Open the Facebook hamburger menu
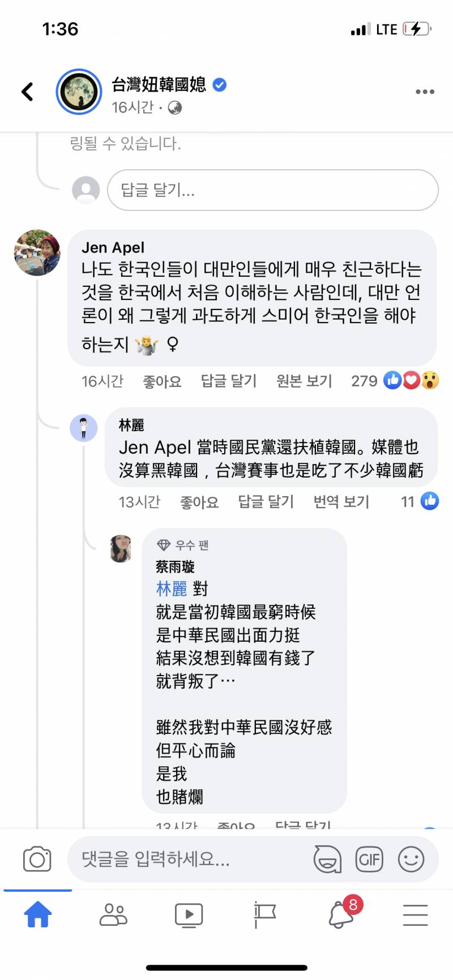The image size is (453, 980). pyautogui.click(x=415, y=913)
